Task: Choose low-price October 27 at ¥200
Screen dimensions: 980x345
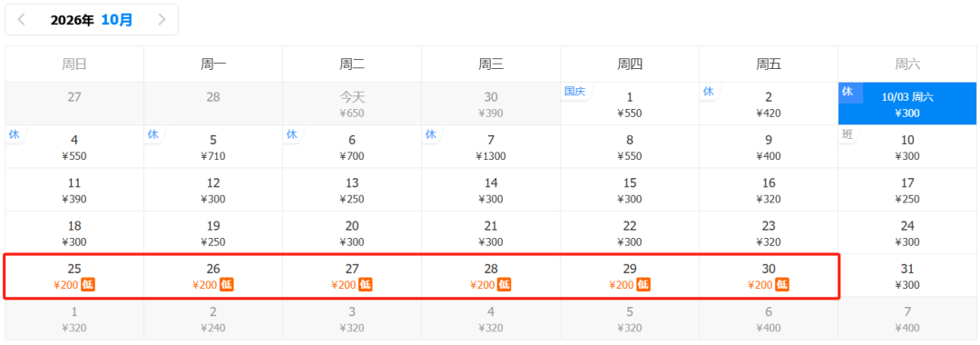Action: pos(352,276)
